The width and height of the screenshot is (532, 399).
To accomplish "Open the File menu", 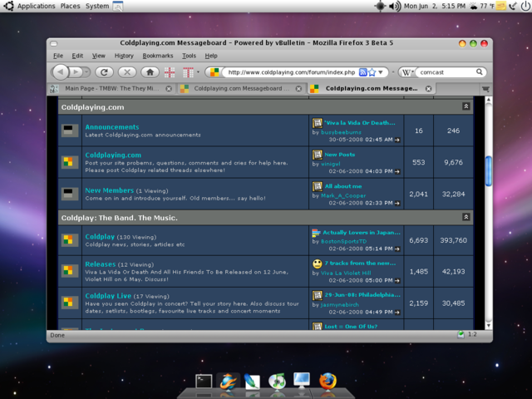I will click(58, 56).
